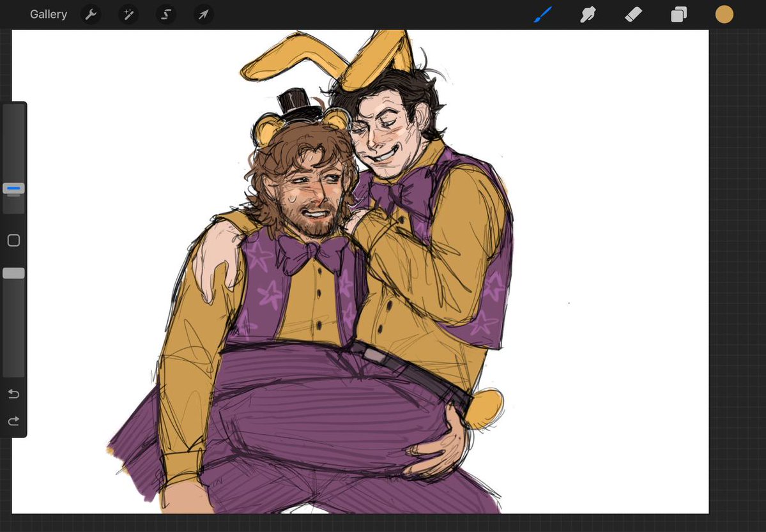Open the Actions wrench menu
This screenshot has width=766, height=532.
[90, 15]
